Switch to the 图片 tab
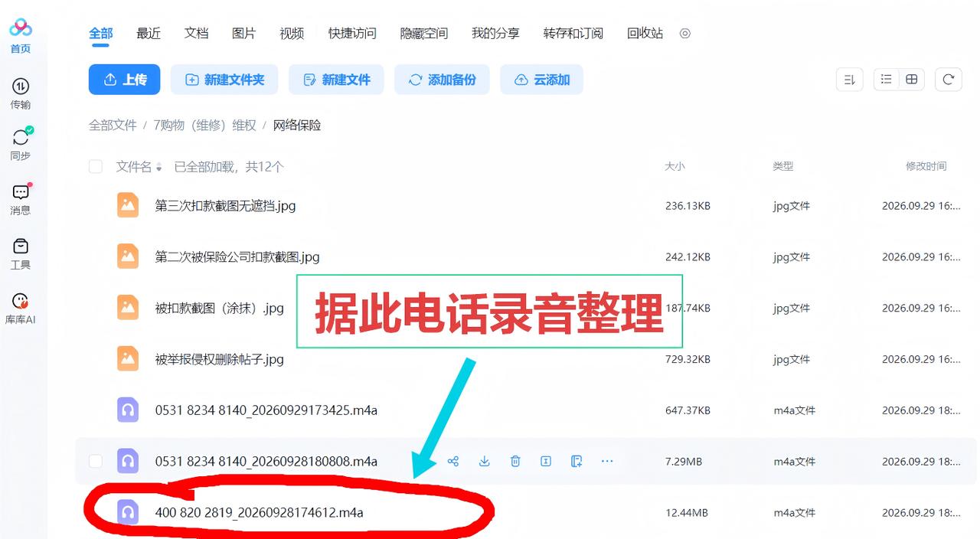The image size is (980, 539). click(x=244, y=33)
